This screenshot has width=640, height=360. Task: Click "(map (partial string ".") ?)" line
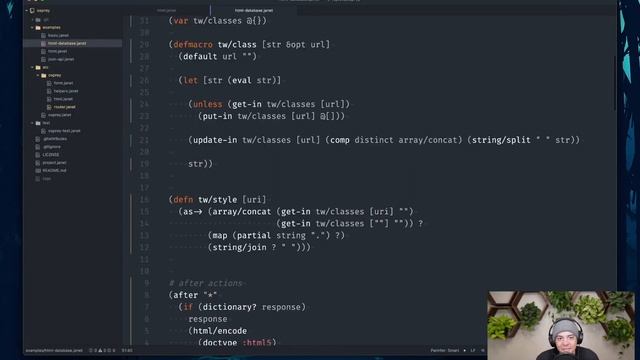tap(276, 236)
